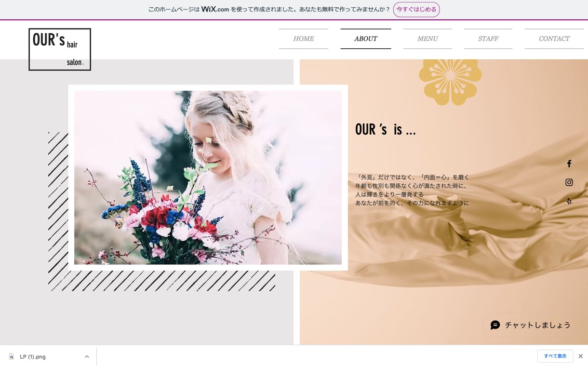Navigate to the STAFF page
This screenshot has height=368, width=588.
tap(488, 39)
